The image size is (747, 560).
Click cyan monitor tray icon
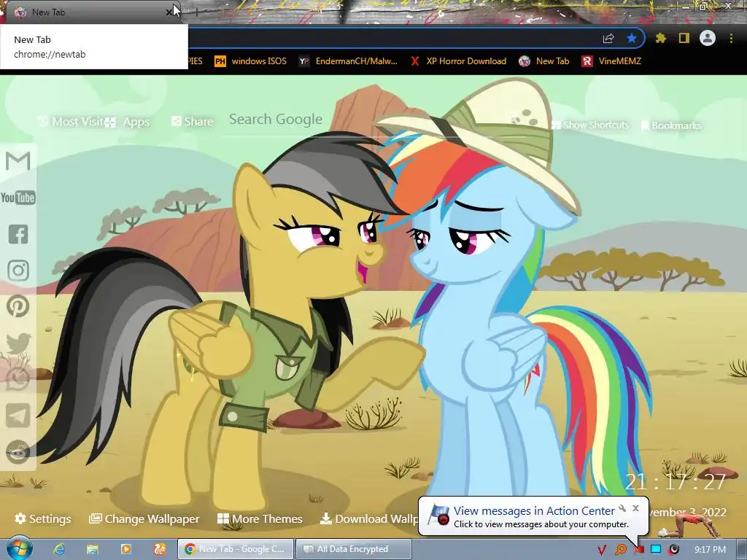pyautogui.click(x=656, y=549)
